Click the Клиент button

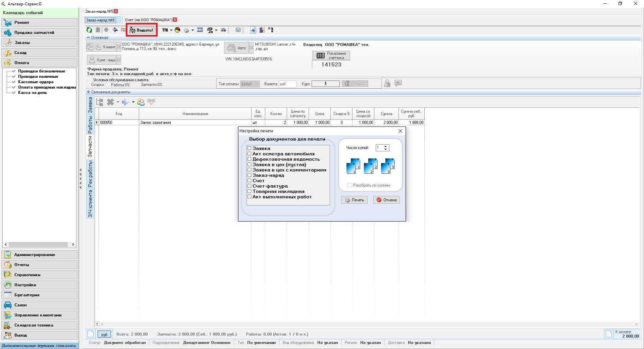105,47
